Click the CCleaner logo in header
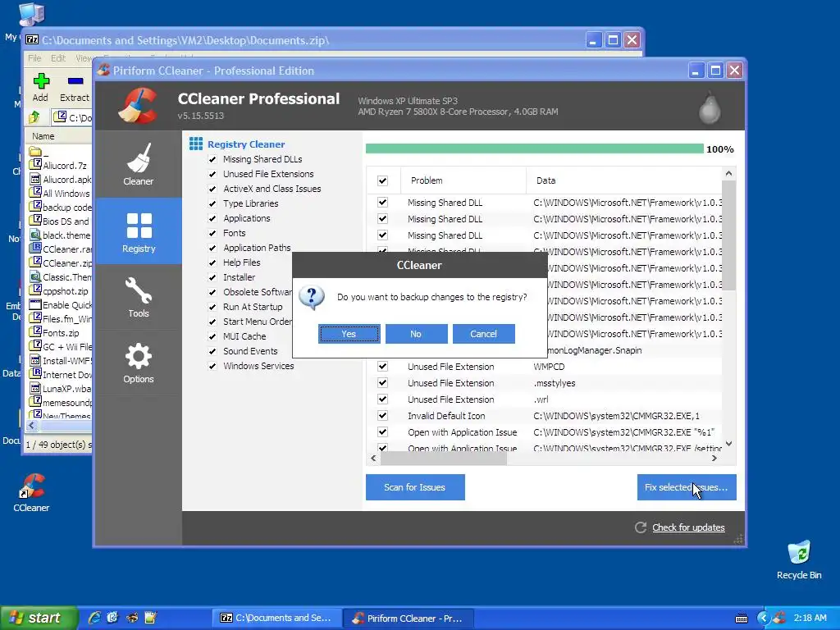 [x=138, y=106]
